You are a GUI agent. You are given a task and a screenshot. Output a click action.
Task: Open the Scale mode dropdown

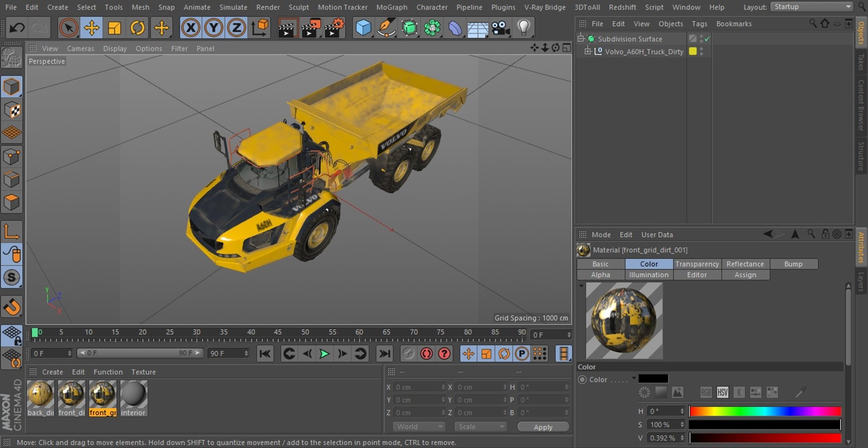pos(480,427)
